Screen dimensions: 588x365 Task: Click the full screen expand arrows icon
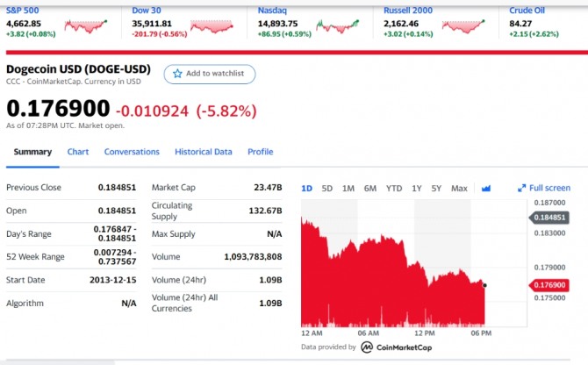[x=521, y=188]
